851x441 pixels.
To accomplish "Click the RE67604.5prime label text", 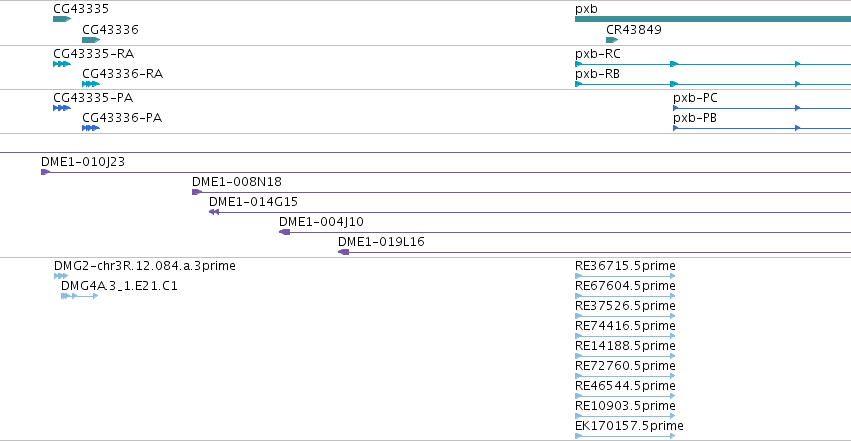I will click(x=625, y=286).
